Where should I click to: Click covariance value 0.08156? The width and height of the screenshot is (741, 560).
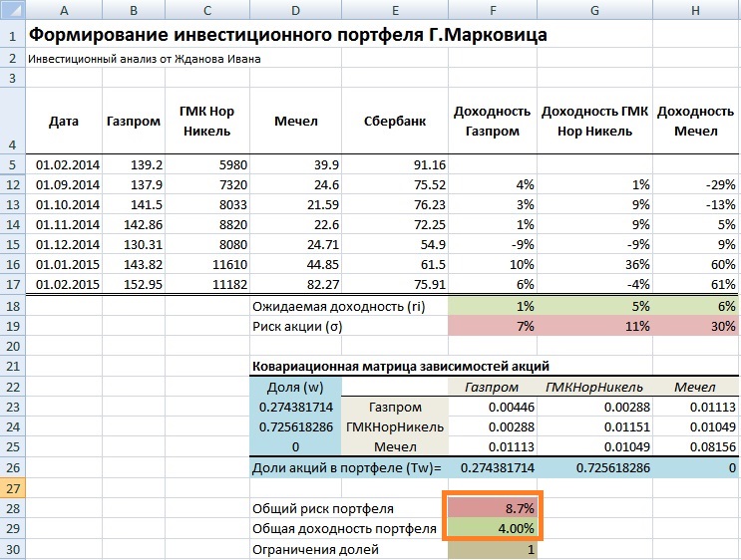point(696,446)
